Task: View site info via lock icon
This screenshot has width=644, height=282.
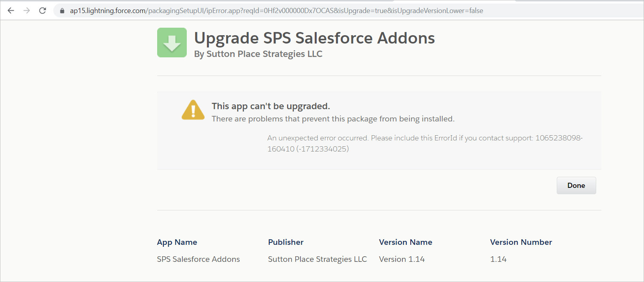Action: tap(62, 11)
